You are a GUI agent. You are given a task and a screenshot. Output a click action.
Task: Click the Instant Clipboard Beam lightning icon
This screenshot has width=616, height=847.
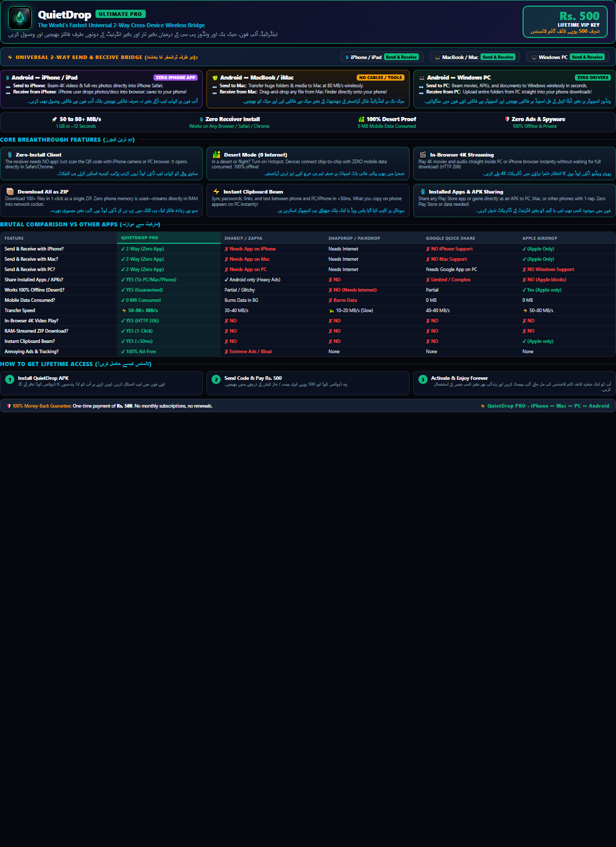pos(216,191)
